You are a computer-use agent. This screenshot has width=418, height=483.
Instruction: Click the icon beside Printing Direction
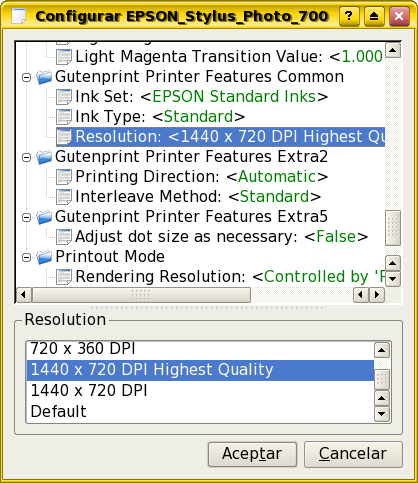tap(63, 177)
